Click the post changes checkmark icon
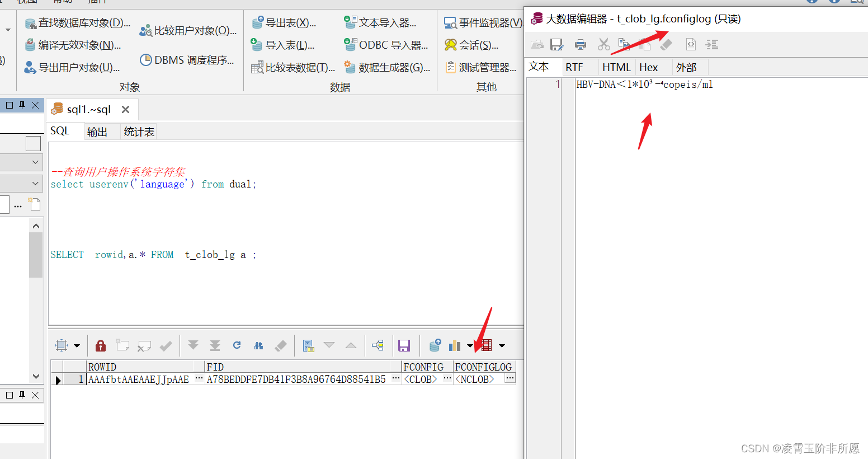 pyautogui.click(x=166, y=346)
